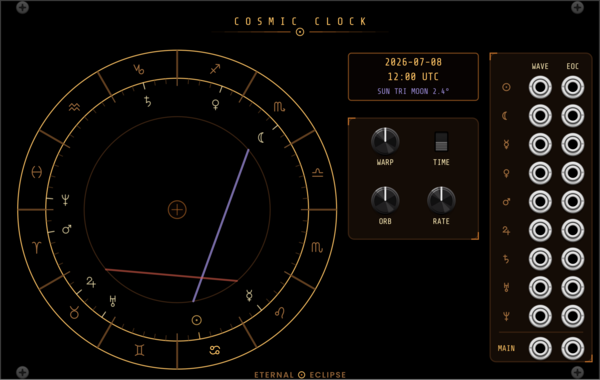Click the Venus WAVE output jack
This screenshot has height=380, width=600.
pos(540,173)
